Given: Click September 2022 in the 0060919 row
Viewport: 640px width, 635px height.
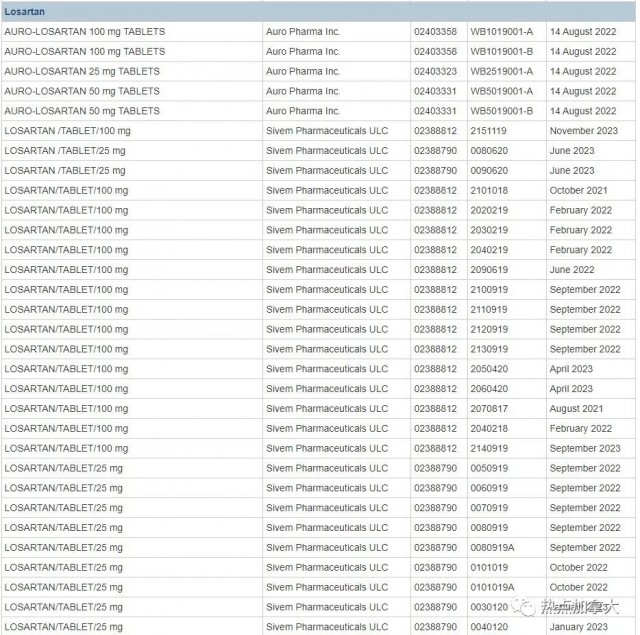Looking at the screenshot, I should point(585,488).
